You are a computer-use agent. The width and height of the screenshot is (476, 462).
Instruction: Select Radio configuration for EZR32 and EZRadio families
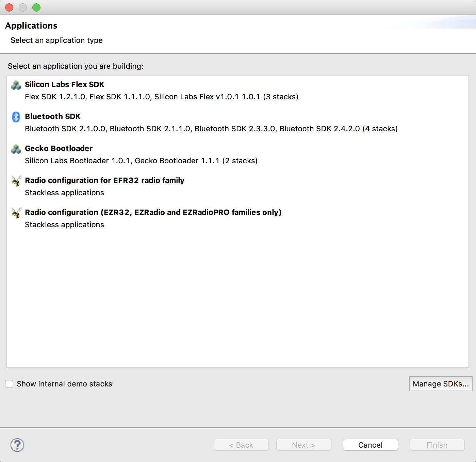tap(153, 212)
